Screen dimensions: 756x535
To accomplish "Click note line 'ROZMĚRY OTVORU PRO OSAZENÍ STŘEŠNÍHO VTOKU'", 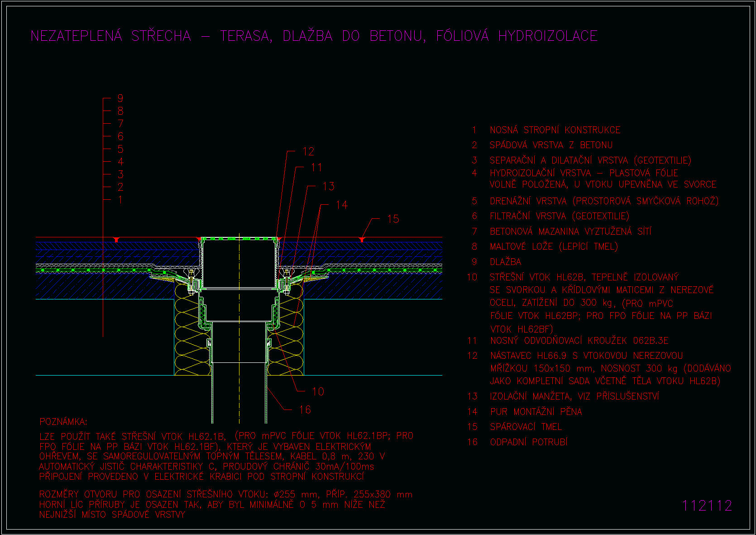I will tap(226, 495).
